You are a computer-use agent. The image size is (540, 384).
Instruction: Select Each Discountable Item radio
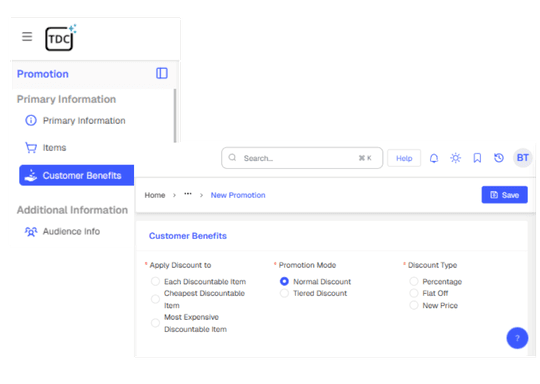[x=155, y=281]
